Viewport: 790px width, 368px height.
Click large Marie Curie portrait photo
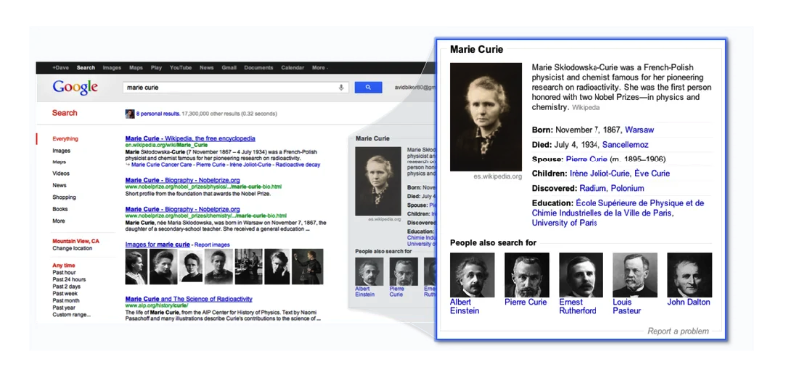pyautogui.click(x=486, y=117)
